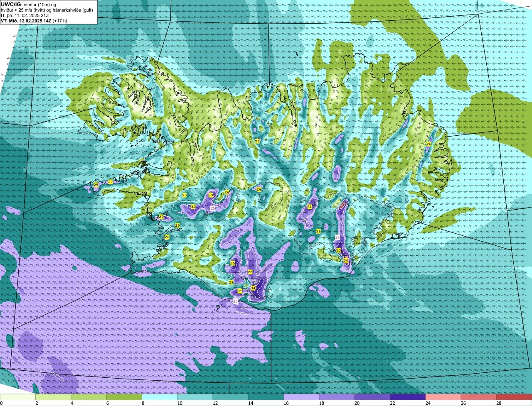Click the yellow gust marker labeled 35
Image resolution: width=532 pixels, height=406 pixels.
[233, 263]
